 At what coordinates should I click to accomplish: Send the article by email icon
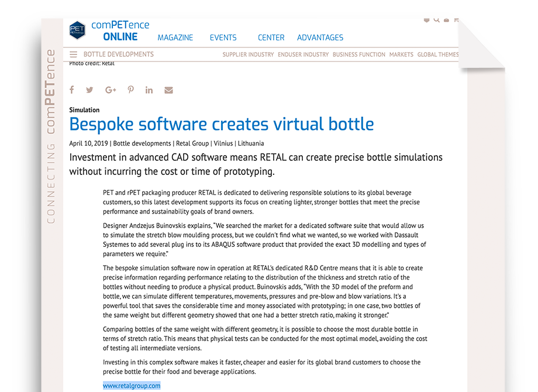[168, 90]
